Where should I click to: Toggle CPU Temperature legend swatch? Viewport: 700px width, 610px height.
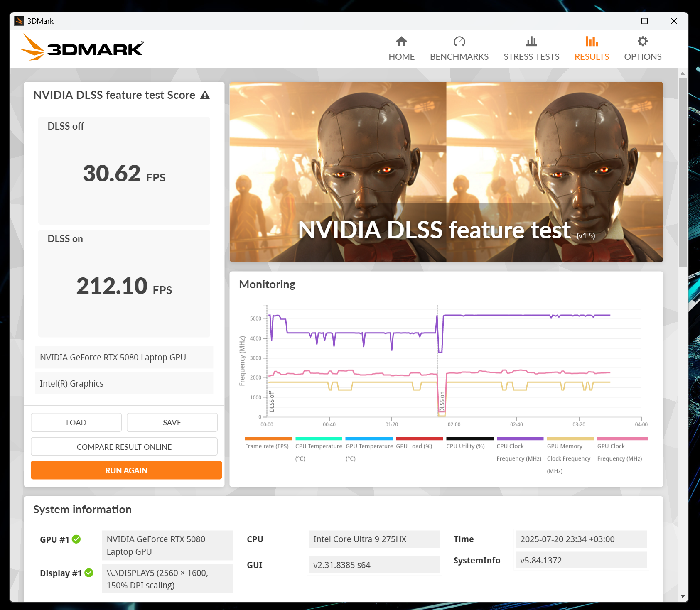pos(319,439)
